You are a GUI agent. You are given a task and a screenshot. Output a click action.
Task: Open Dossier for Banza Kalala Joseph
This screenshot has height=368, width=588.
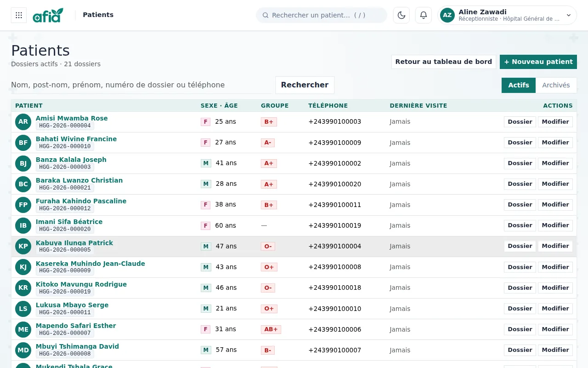coord(520,163)
